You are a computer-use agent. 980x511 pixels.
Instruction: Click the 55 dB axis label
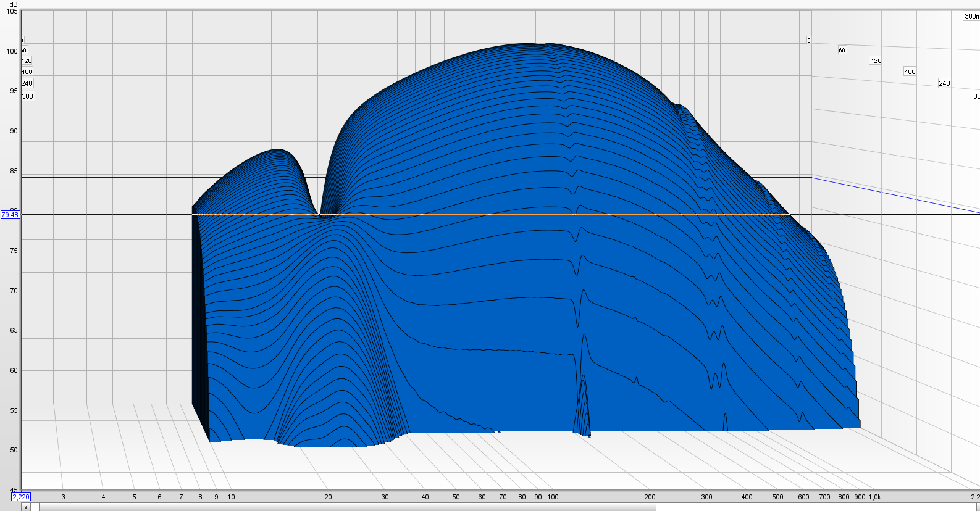[x=14, y=410]
